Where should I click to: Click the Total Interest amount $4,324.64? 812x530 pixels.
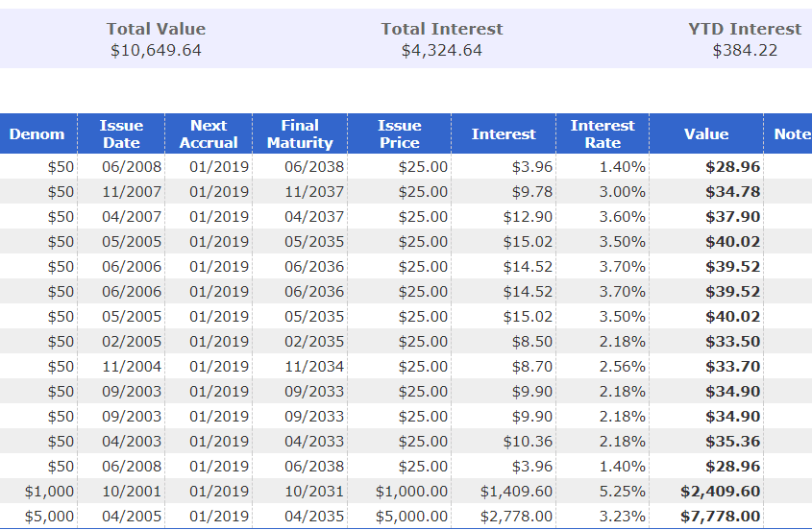coord(442,50)
